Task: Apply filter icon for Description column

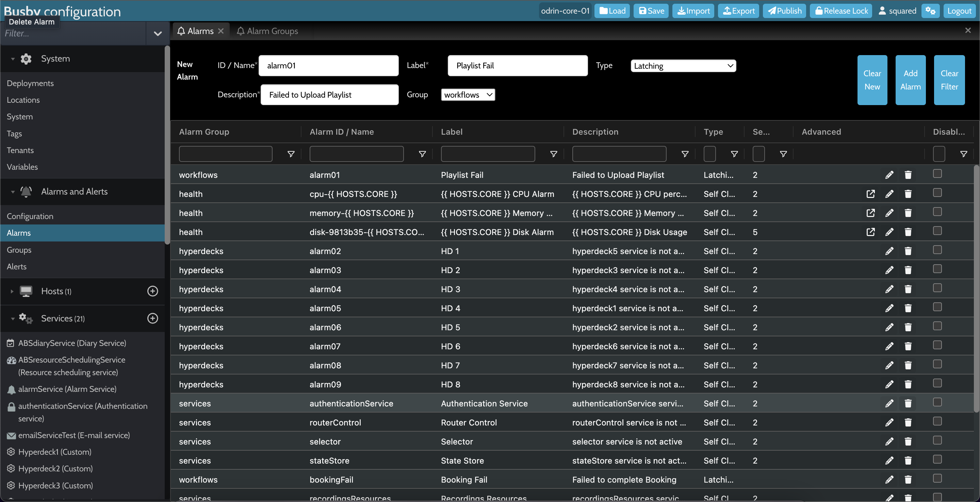Action: point(685,154)
